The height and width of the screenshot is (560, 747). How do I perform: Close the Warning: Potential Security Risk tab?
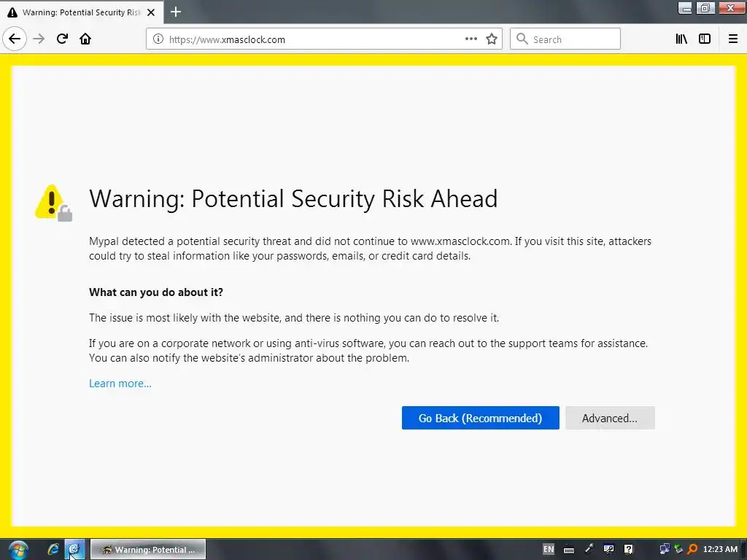tap(151, 12)
